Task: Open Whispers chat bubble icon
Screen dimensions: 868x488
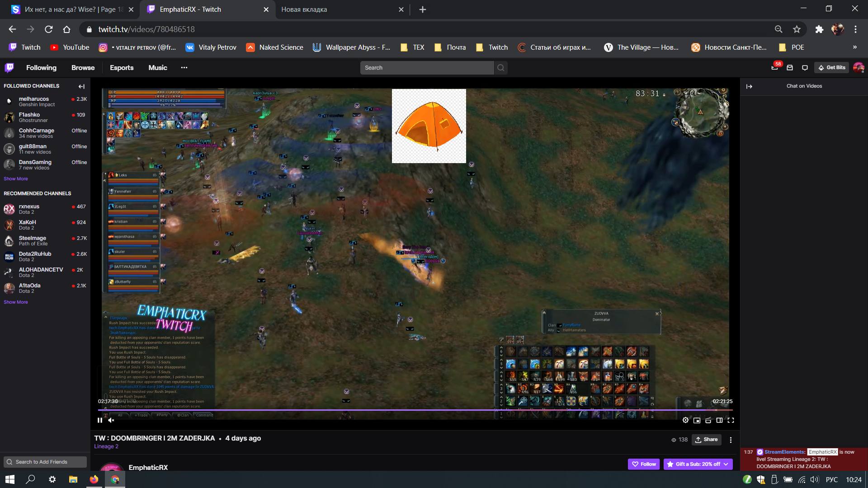Action: point(805,67)
